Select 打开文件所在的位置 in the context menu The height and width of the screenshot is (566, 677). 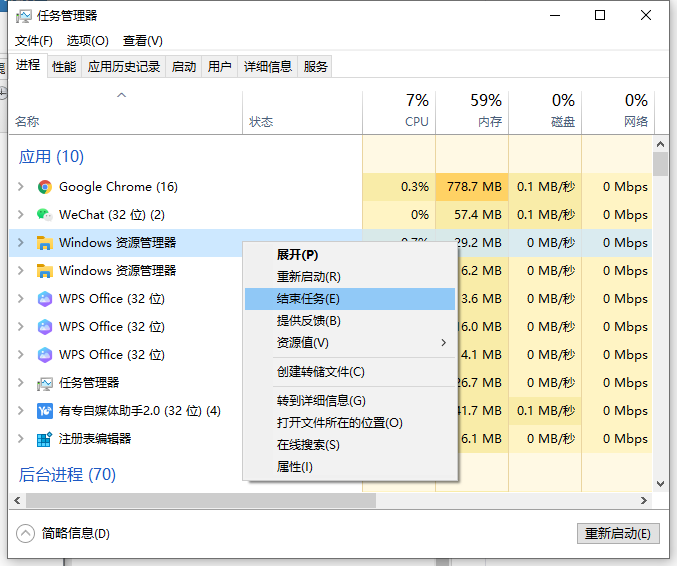339,423
